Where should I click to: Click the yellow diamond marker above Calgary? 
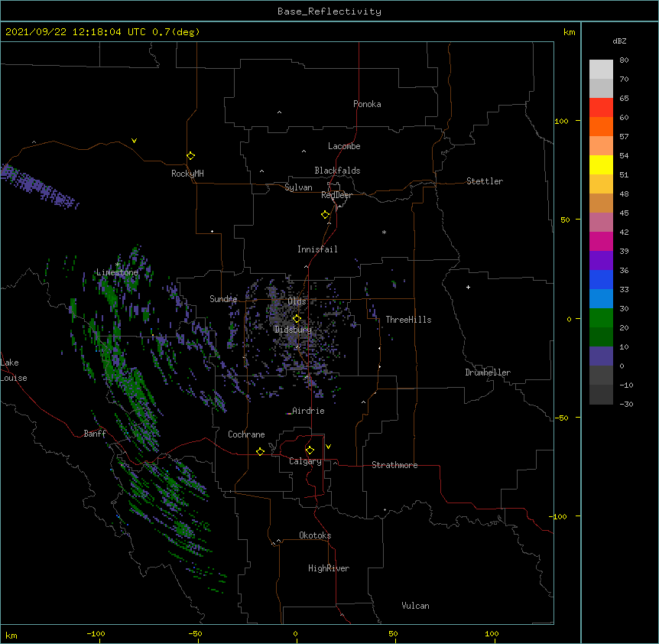point(310,450)
